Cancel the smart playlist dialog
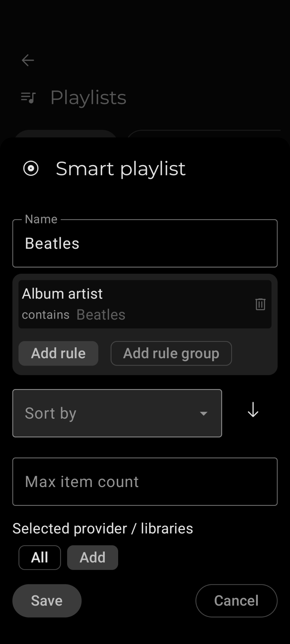This screenshot has height=644, width=290. tap(236, 601)
